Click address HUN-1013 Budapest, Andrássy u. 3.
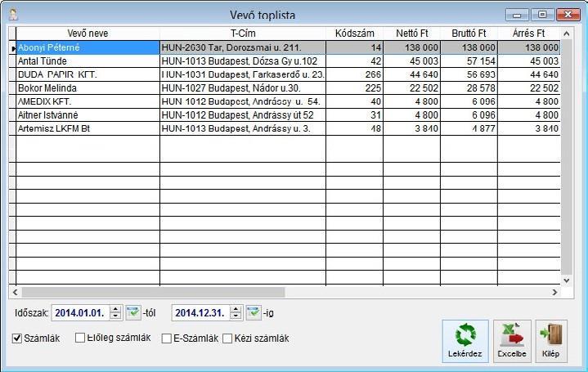This screenshot has height=372, width=588. (243, 128)
